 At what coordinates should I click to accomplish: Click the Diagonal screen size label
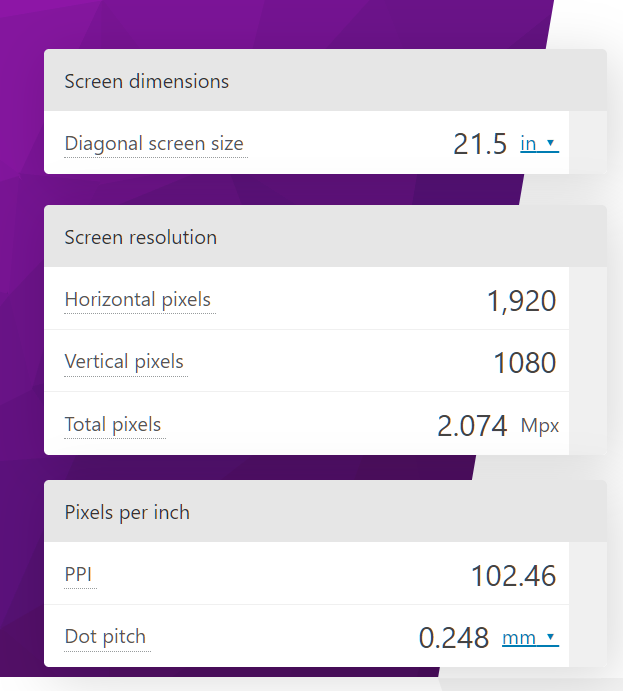click(154, 144)
